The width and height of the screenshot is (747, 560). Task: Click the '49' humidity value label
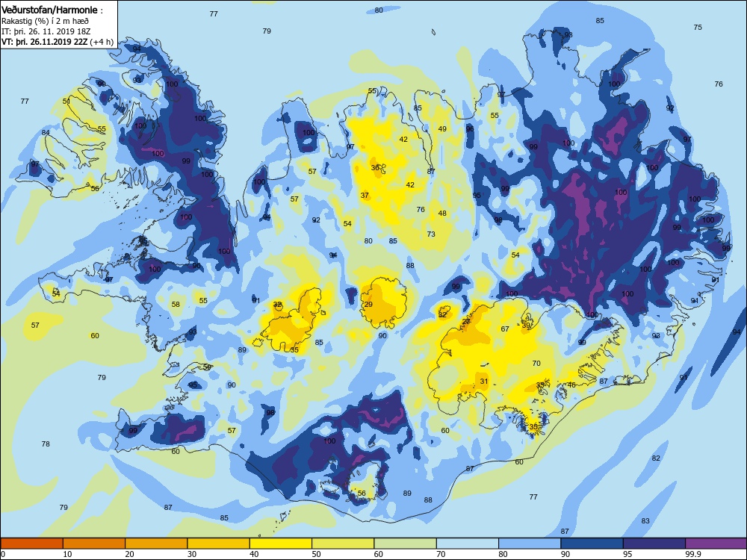442,129
